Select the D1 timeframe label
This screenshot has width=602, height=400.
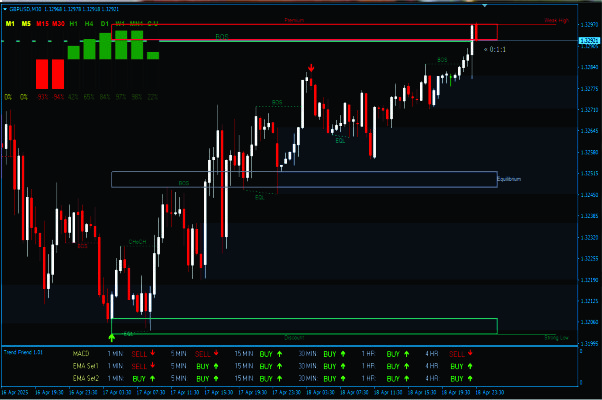pyautogui.click(x=104, y=22)
